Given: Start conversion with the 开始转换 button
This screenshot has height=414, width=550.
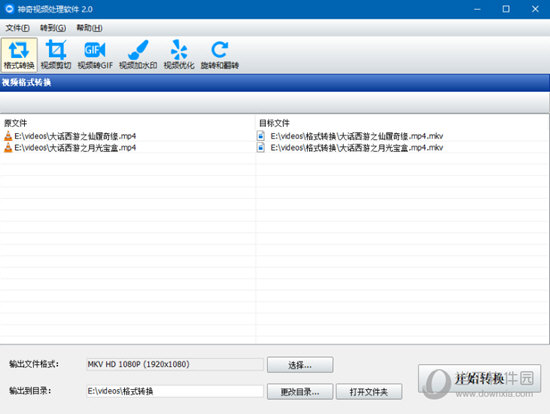Looking at the screenshot, I should point(479,379).
